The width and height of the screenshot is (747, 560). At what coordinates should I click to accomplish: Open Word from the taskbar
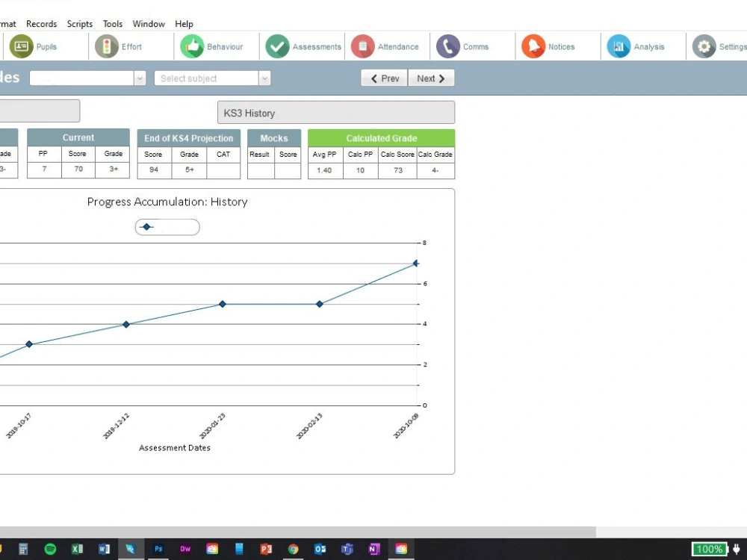coord(104,549)
